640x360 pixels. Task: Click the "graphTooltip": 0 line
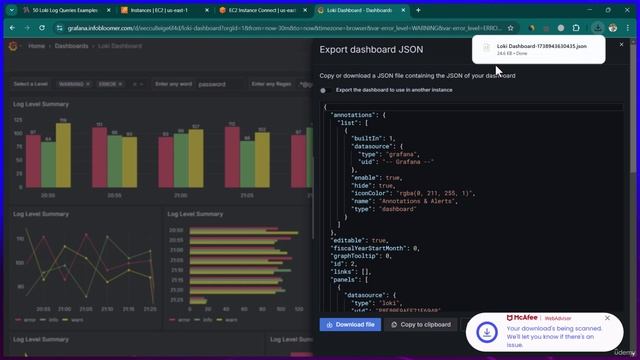361,256
